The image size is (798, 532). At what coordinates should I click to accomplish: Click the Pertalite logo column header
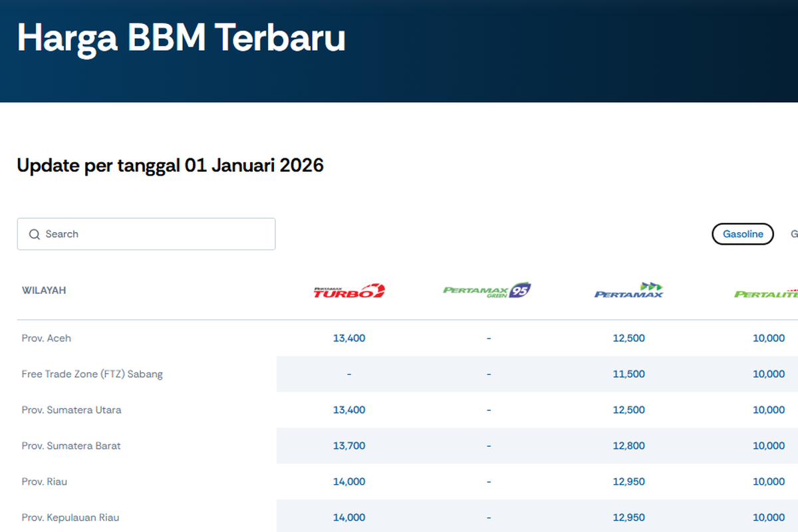766,293
